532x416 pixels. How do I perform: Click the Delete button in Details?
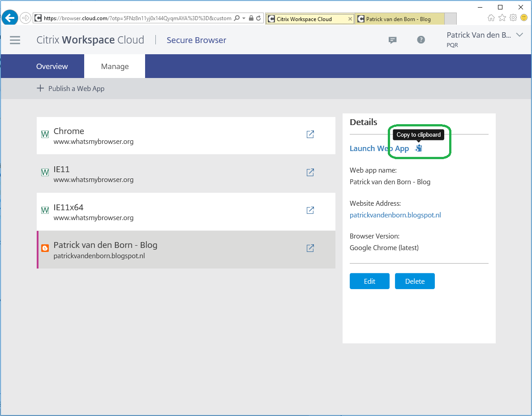pyautogui.click(x=415, y=281)
